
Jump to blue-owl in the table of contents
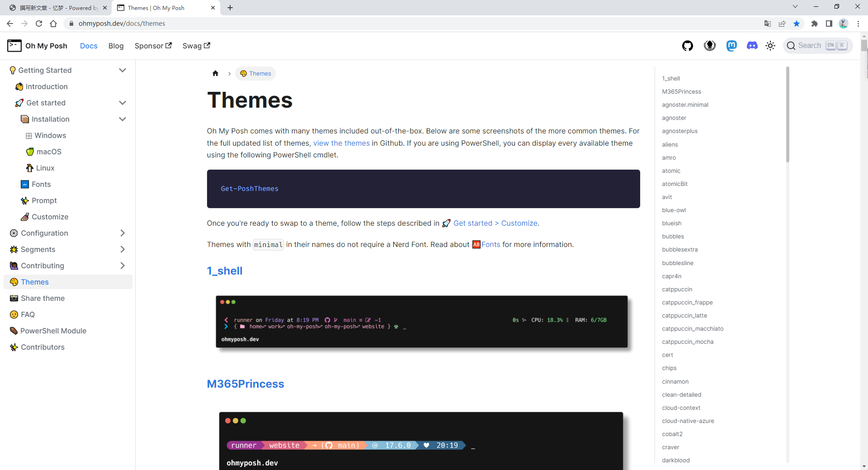click(x=674, y=210)
